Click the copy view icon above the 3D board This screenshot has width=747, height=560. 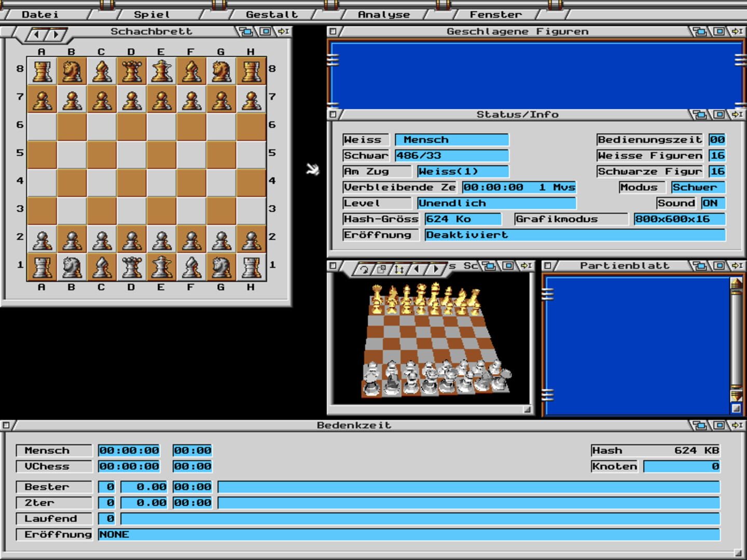(x=382, y=268)
